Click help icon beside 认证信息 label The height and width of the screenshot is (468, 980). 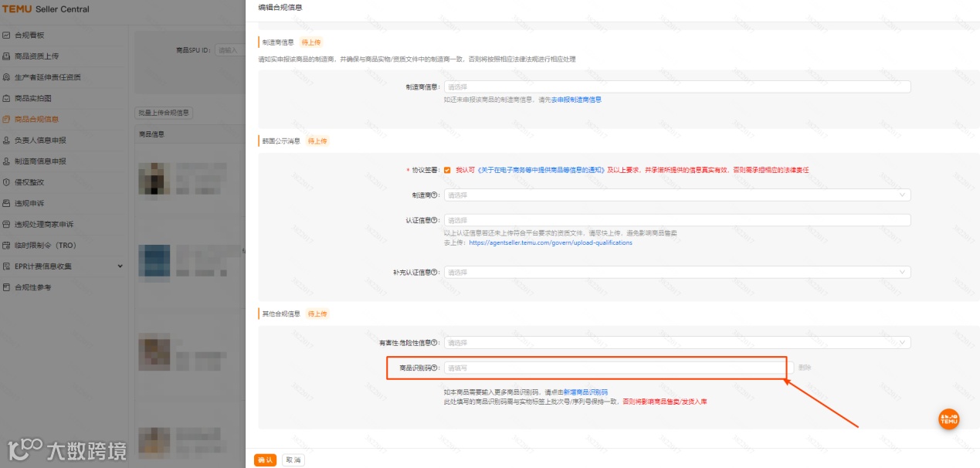click(x=436, y=220)
